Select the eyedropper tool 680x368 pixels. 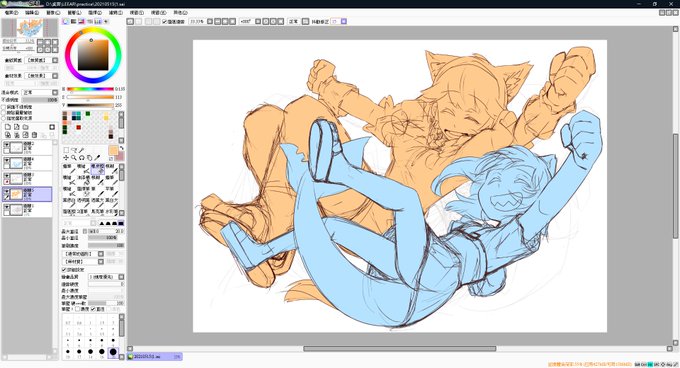[x=97, y=158]
